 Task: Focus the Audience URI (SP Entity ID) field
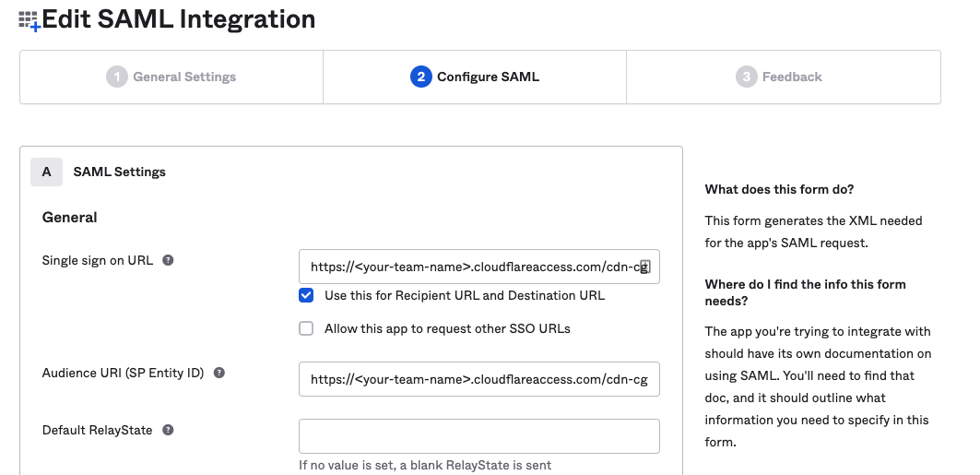[x=478, y=379]
